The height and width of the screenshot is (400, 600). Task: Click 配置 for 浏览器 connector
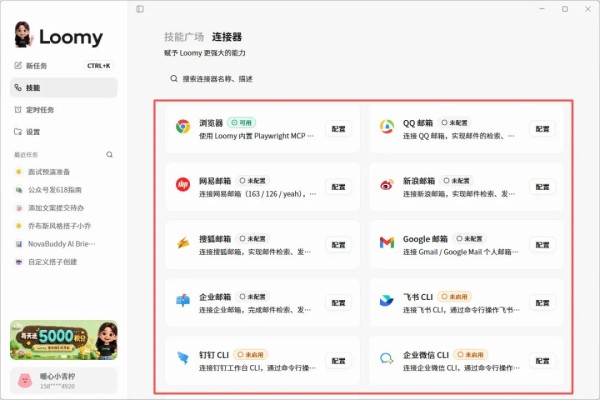click(x=338, y=129)
